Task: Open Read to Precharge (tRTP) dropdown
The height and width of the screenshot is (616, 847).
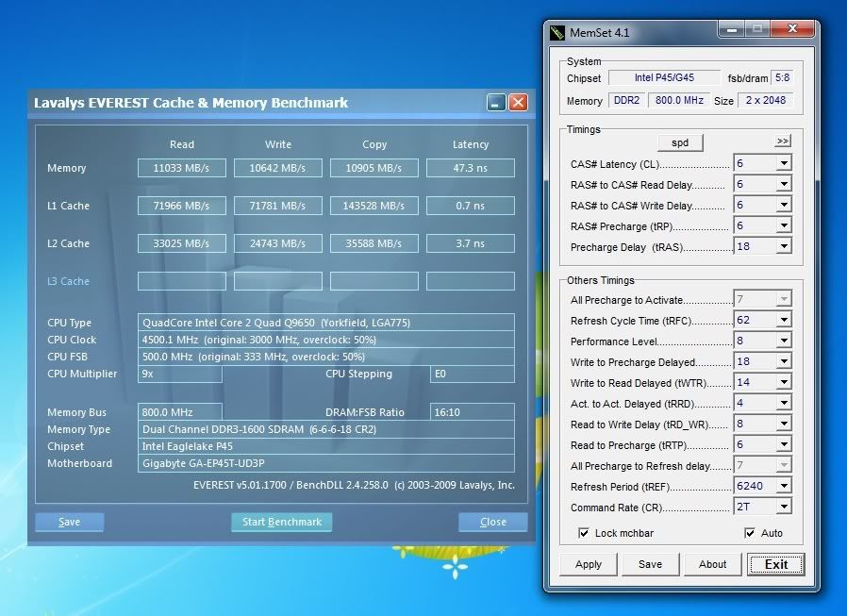Action: click(784, 444)
